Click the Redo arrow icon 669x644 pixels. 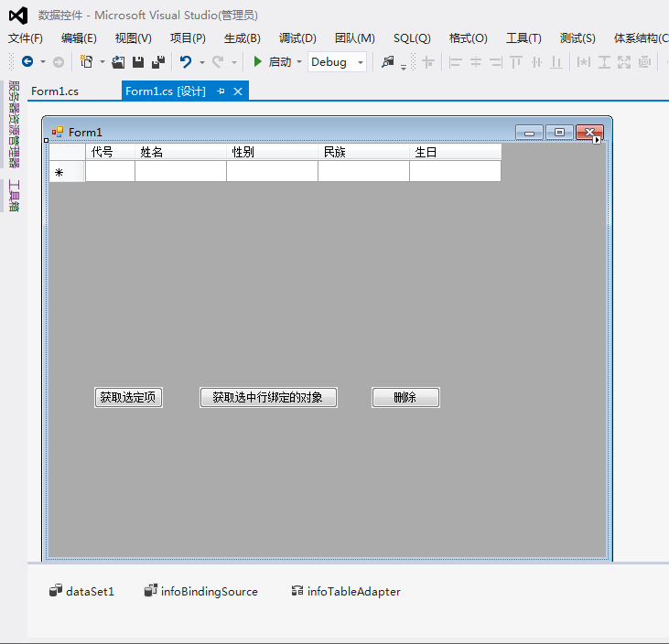click(x=218, y=62)
